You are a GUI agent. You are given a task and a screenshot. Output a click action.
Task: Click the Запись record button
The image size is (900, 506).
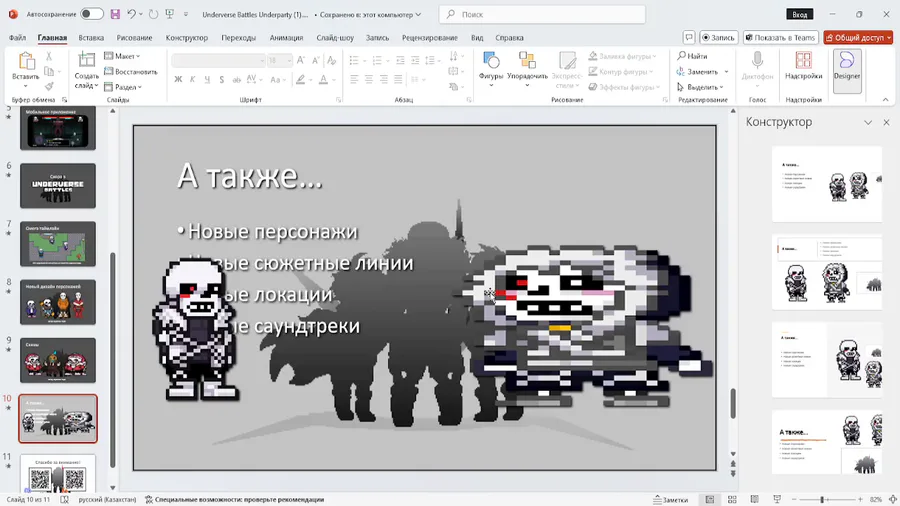719,37
